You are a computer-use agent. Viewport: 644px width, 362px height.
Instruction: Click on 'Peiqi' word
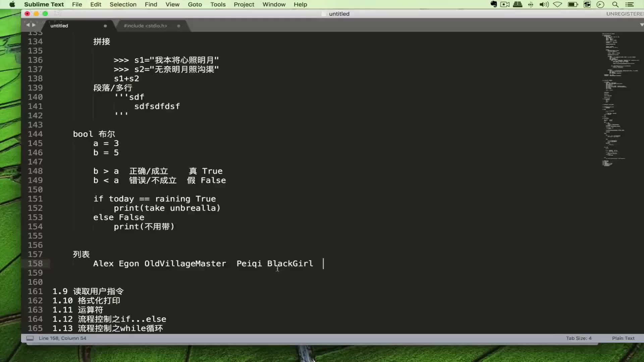249,264
